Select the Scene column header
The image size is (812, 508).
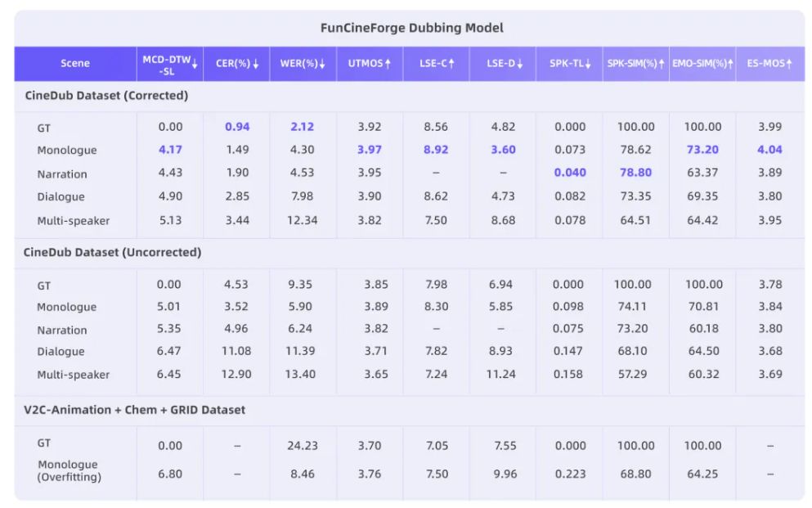click(x=75, y=64)
